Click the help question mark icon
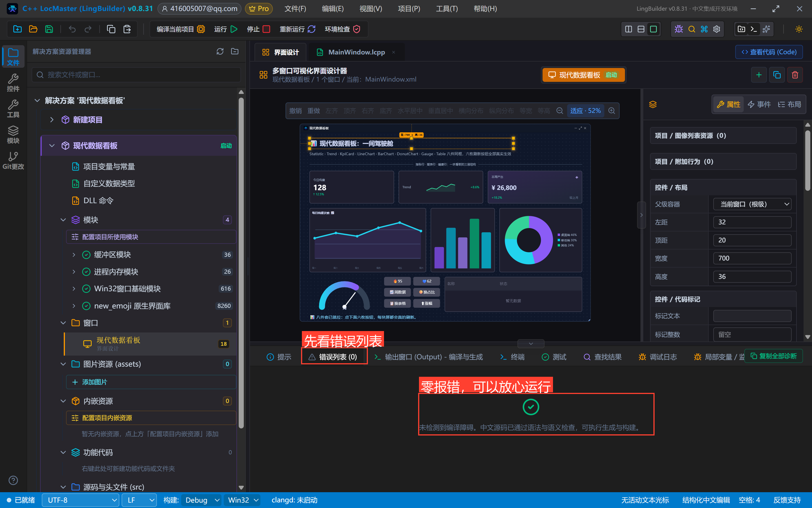Viewport: 812px width, 508px height. pyautogui.click(x=13, y=480)
